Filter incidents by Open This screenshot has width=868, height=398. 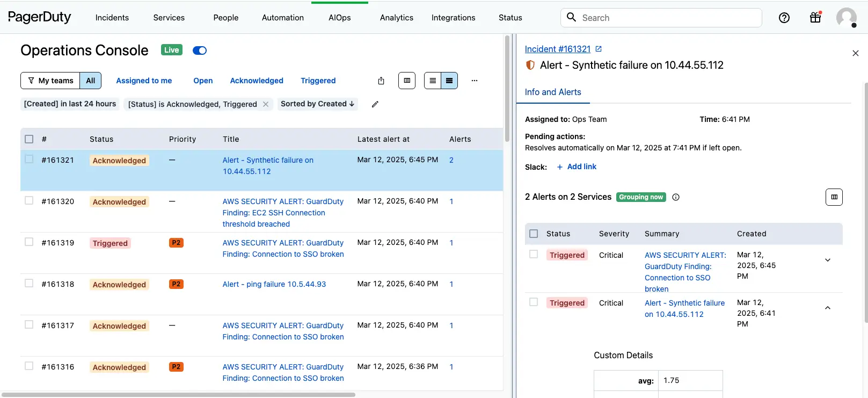203,81
